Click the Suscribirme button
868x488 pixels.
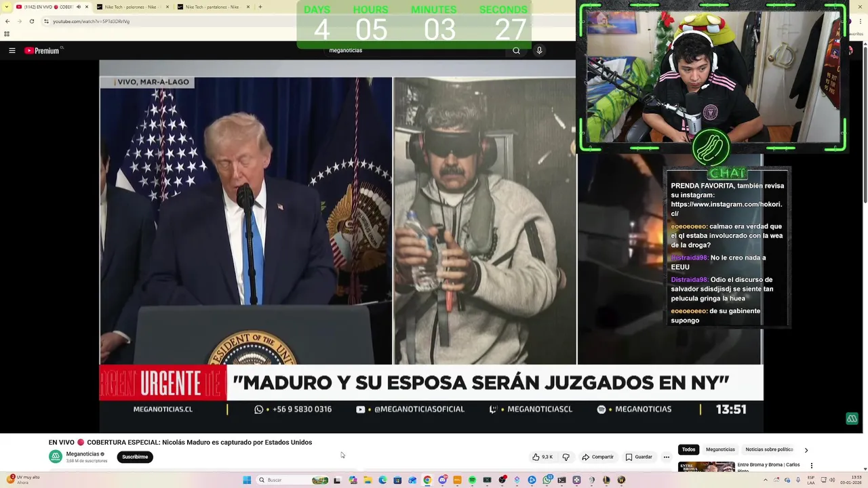pos(135,457)
